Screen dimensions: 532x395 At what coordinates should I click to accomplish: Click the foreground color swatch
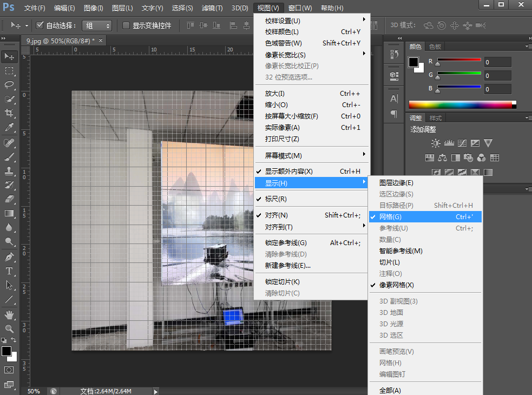(6, 350)
